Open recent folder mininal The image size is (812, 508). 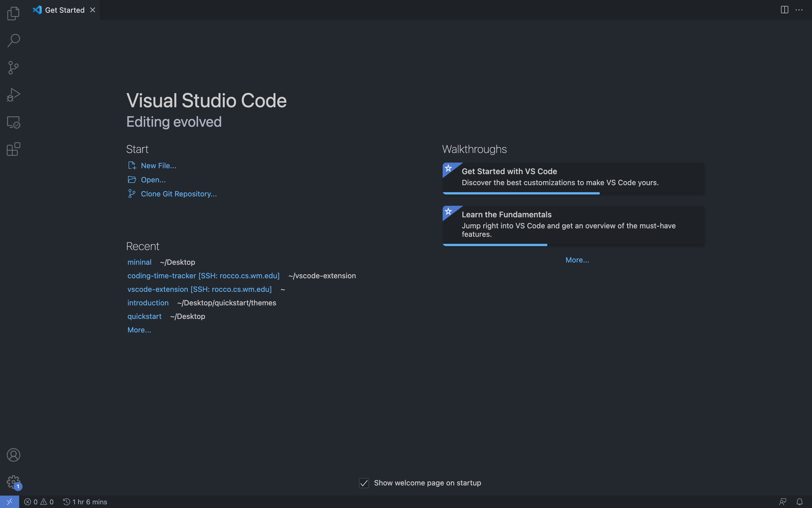[x=139, y=262]
